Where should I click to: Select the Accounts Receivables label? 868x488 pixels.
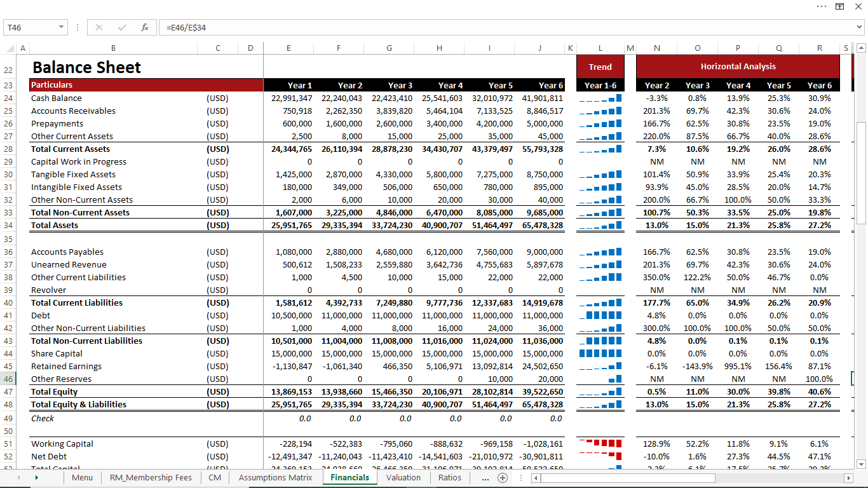pyautogui.click(x=73, y=111)
